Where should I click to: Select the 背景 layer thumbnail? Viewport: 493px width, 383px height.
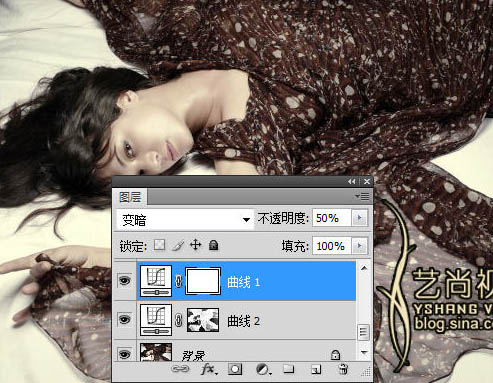click(156, 352)
